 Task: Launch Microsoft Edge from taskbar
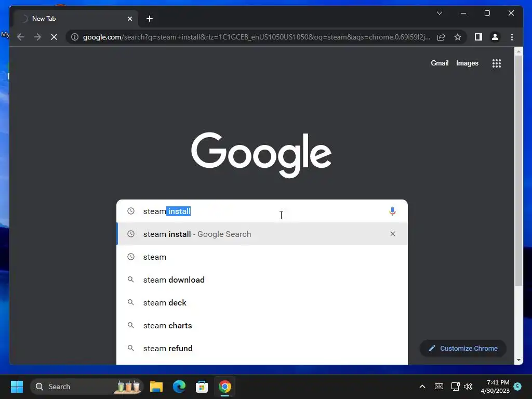(179, 387)
